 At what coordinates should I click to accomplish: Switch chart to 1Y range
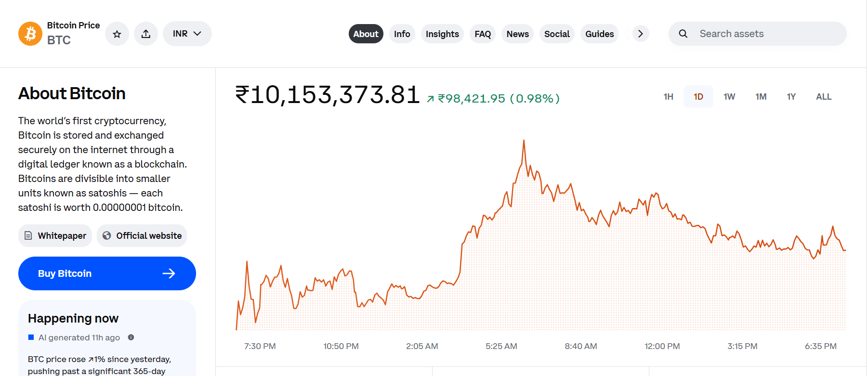click(x=791, y=97)
